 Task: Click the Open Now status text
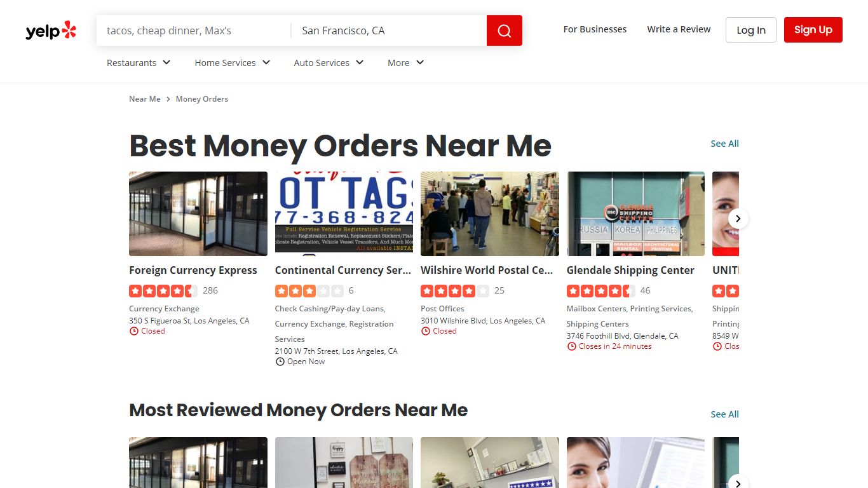pos(306,362)
